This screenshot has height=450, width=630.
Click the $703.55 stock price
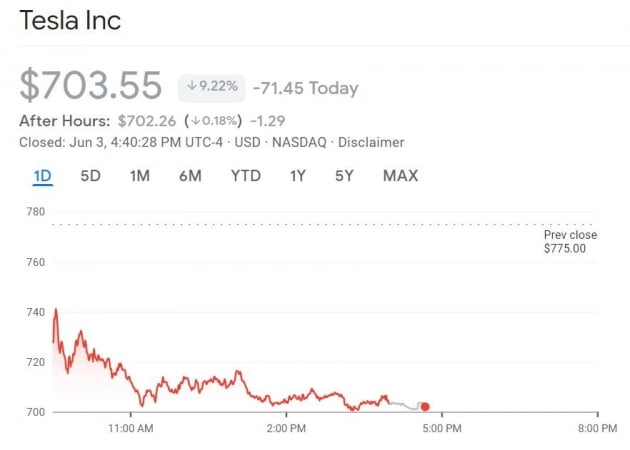point(91,86)
